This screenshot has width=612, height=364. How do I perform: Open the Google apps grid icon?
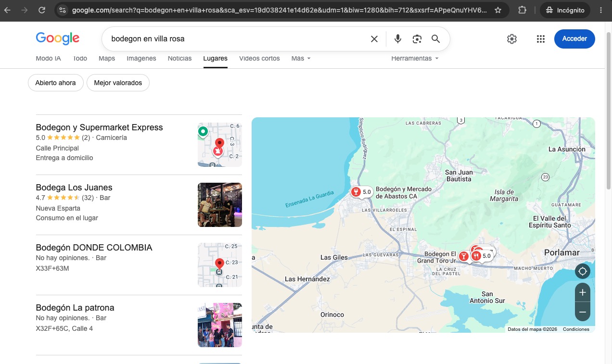click(541, 39)
